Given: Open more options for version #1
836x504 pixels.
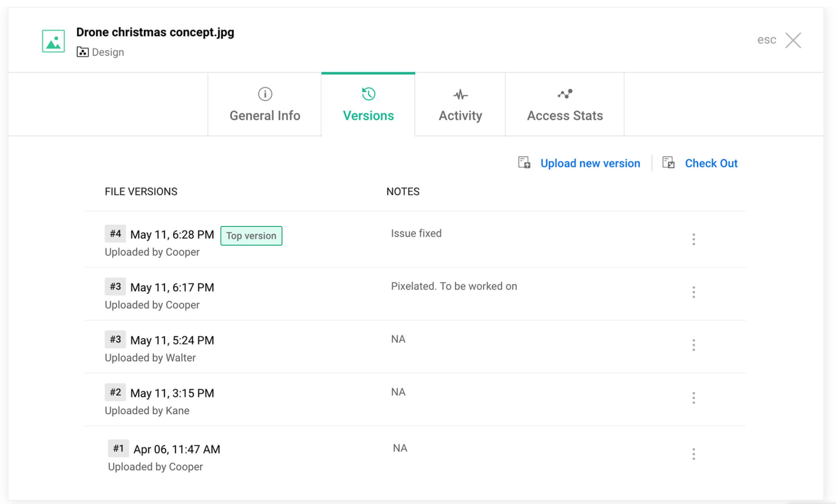Looking at the screenshot, I should 694,454.
